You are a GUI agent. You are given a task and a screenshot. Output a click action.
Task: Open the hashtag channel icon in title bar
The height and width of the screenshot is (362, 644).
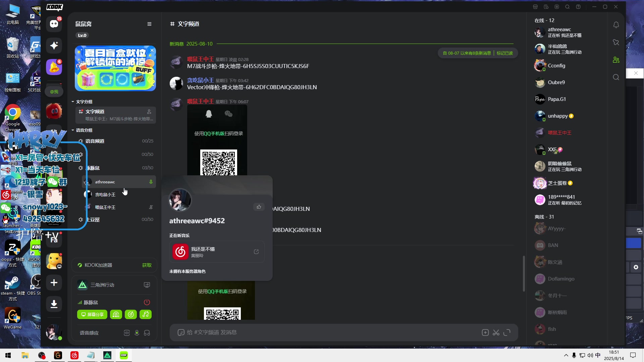[x=557, y=7]
